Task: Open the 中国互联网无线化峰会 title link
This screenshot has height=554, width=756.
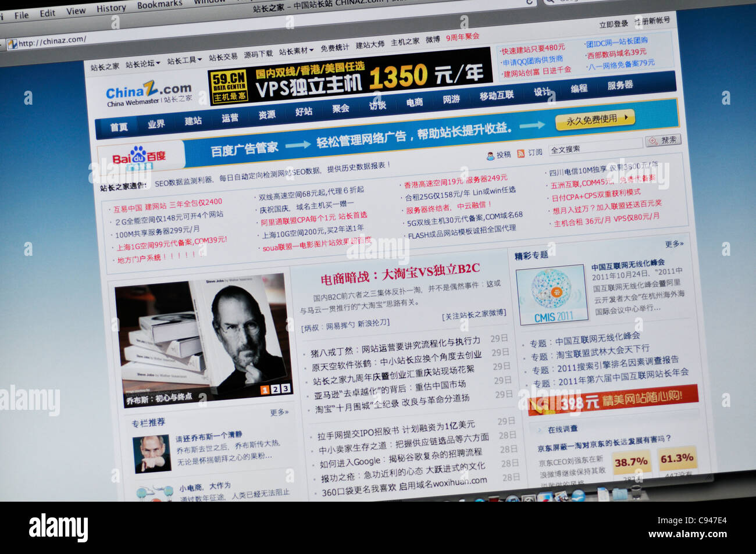Action: (628, 265)
